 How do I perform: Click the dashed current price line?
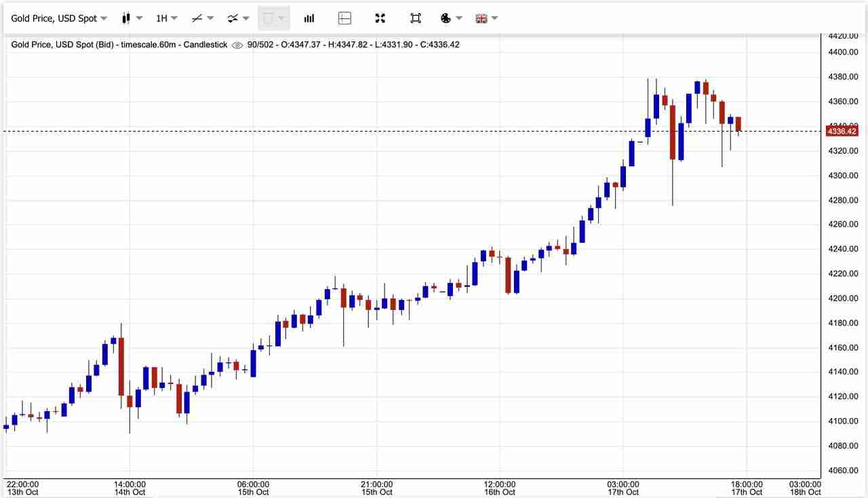click(x=407, y=130)
